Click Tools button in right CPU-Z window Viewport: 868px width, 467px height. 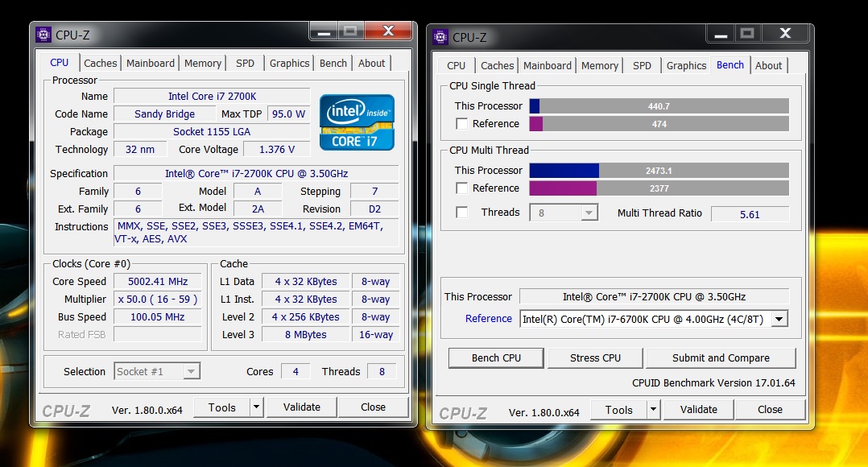pos(619,410)
